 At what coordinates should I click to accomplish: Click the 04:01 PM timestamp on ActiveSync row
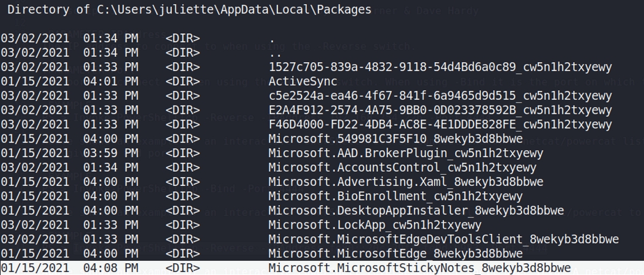click(111, 82)
